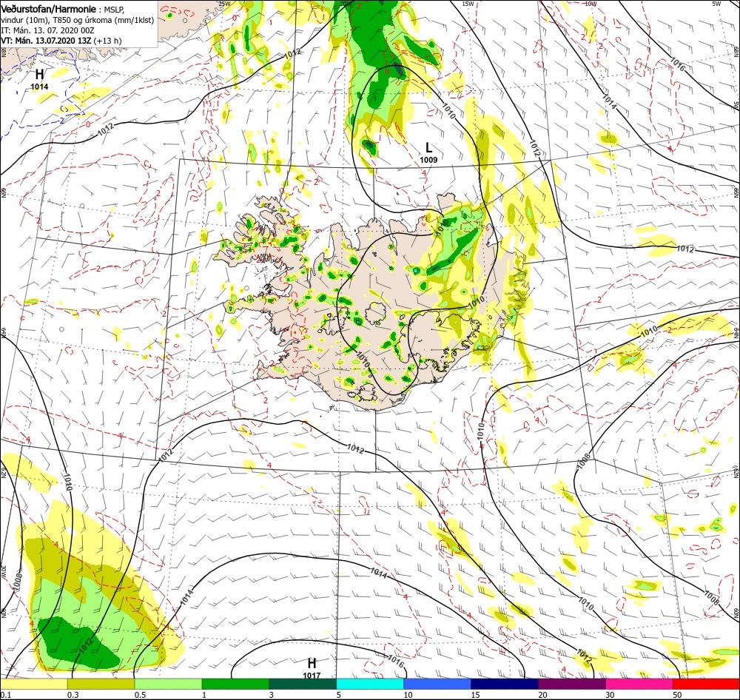Click the pink 30–50 legend swatch
This screenshot has width=740, height=700.
click(639, 684)
